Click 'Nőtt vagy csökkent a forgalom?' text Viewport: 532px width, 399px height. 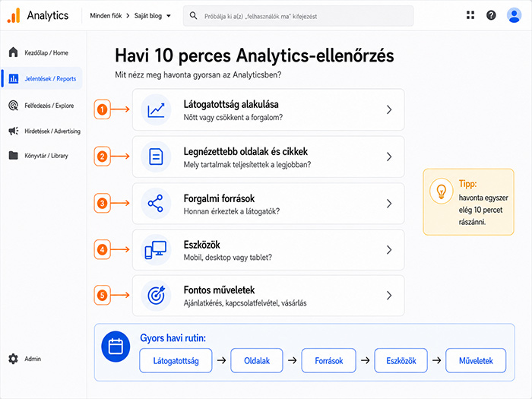(233, 117)
